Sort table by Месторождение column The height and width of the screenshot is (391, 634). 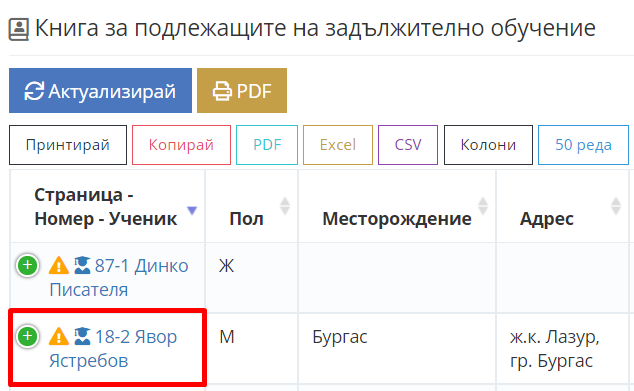397,207
